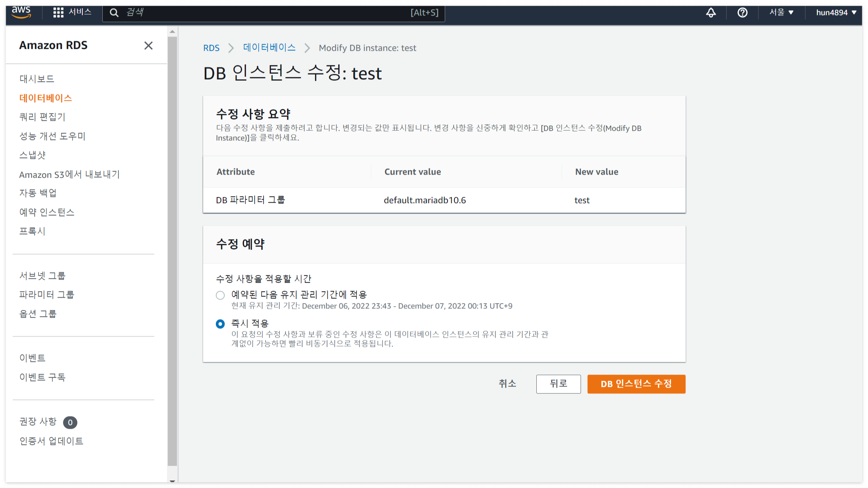Click the AWS logo home icon
Image resolution: width=868 pixels, height=488 pixels.
21,12
